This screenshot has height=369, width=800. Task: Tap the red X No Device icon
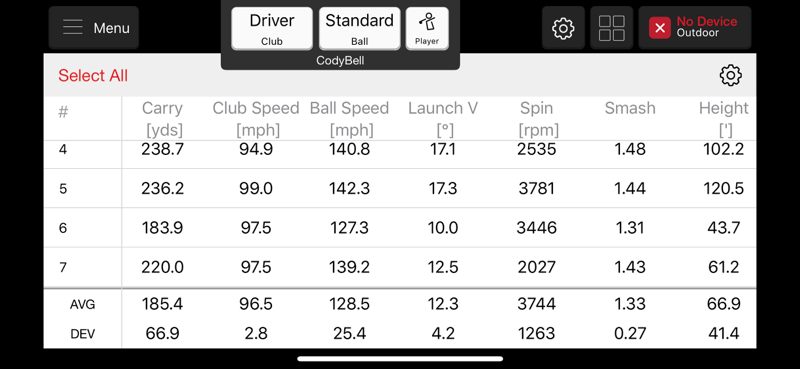pyautogui.click(x=659, y=28)
